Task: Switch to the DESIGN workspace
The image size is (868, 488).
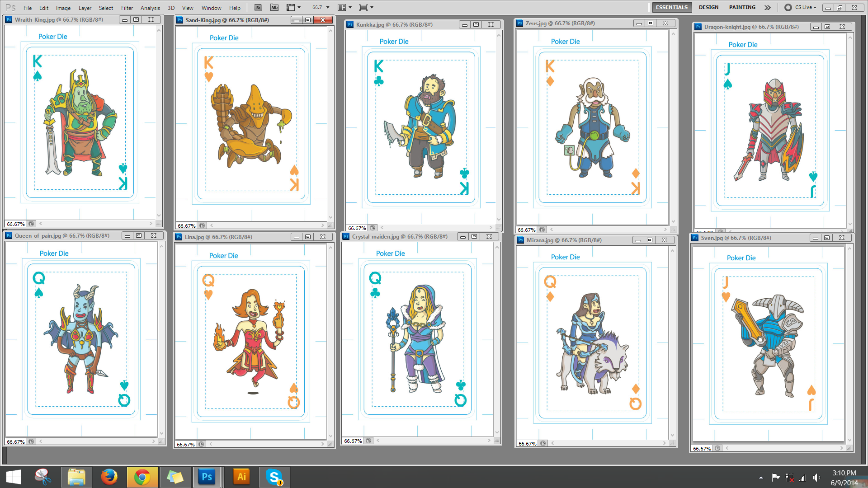Action: (708, 7)
